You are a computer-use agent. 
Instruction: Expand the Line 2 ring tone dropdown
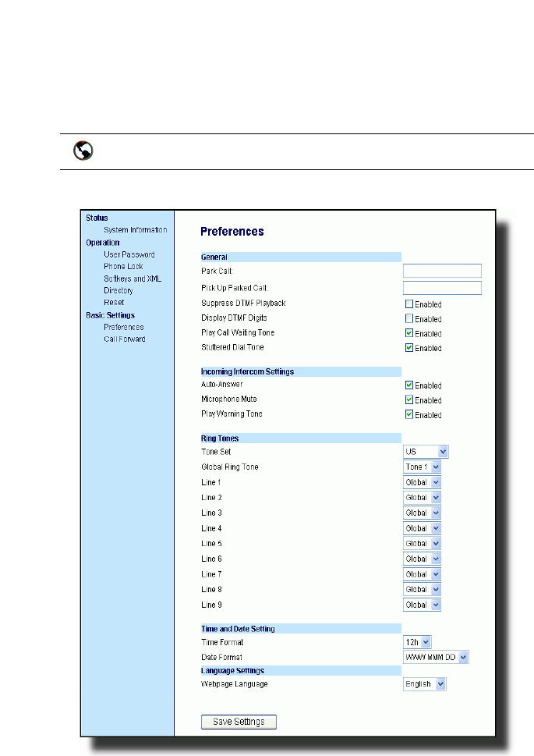(x=422, y=498)
